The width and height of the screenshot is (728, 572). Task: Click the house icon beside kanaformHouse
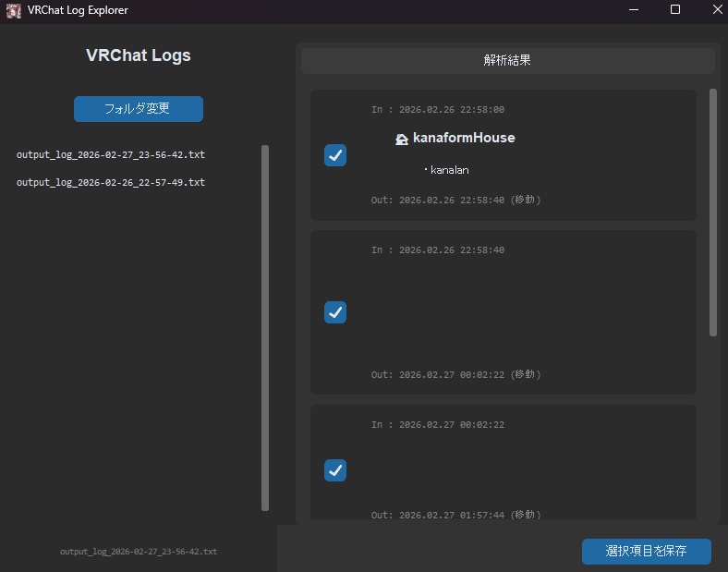click(x=402, y=139)
